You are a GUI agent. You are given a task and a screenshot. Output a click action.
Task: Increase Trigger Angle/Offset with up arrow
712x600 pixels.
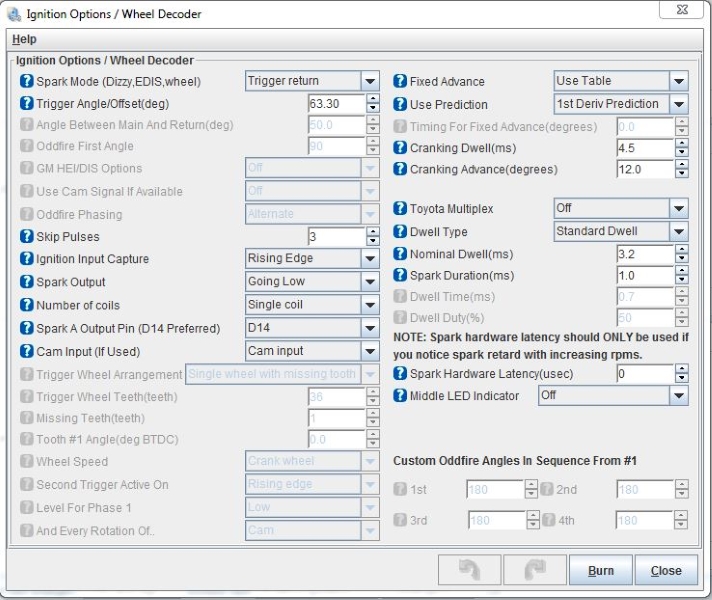pos(373,99)
